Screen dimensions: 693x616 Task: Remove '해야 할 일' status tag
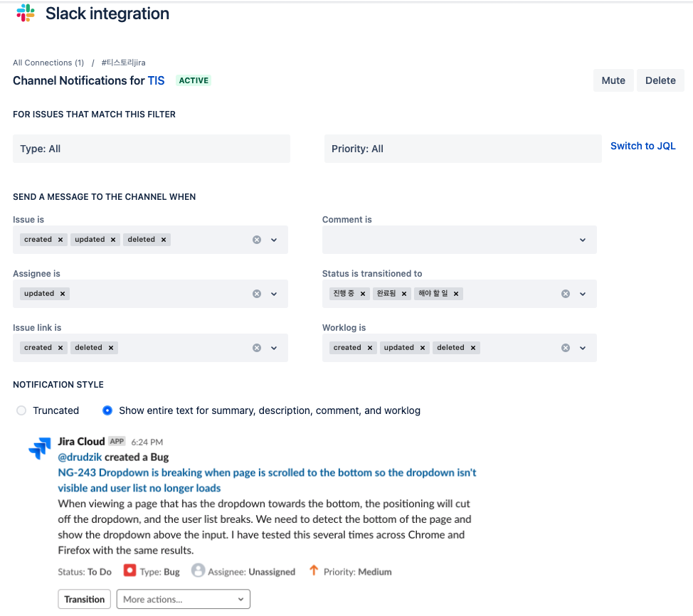tap(456, 293)
